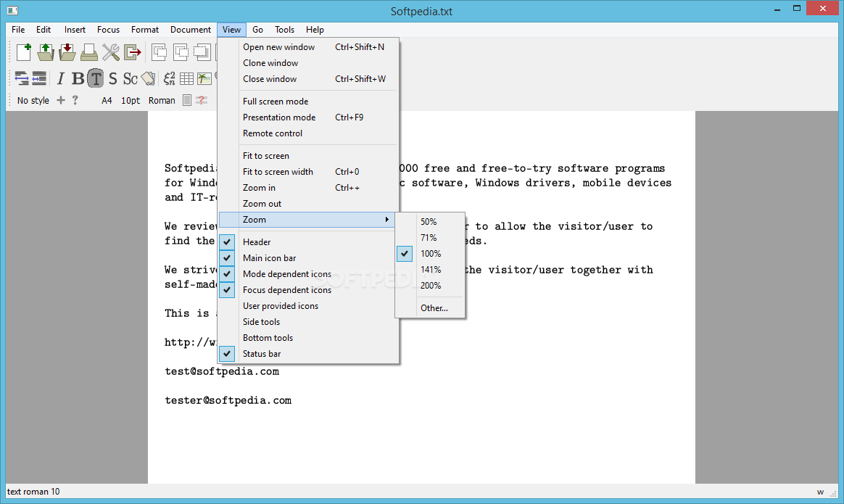Apply bold with the B icon

pos(78,78)
